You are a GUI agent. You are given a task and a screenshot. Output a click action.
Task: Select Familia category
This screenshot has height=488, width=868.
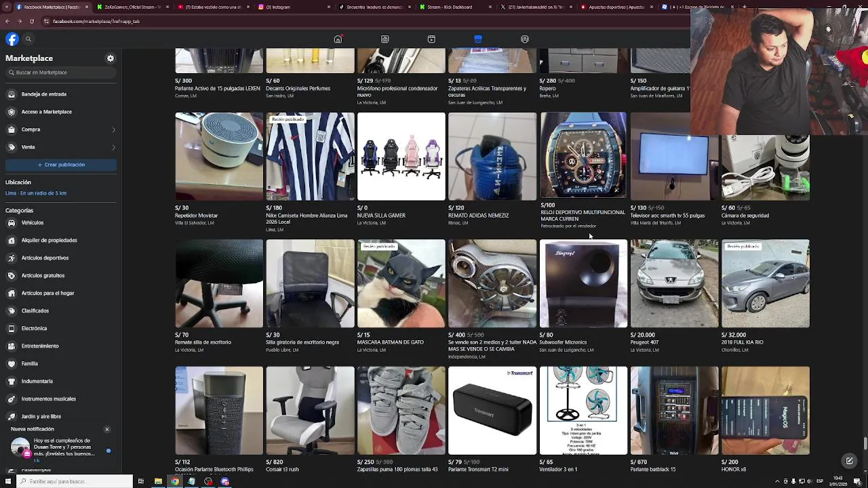(x=60, y=364)
